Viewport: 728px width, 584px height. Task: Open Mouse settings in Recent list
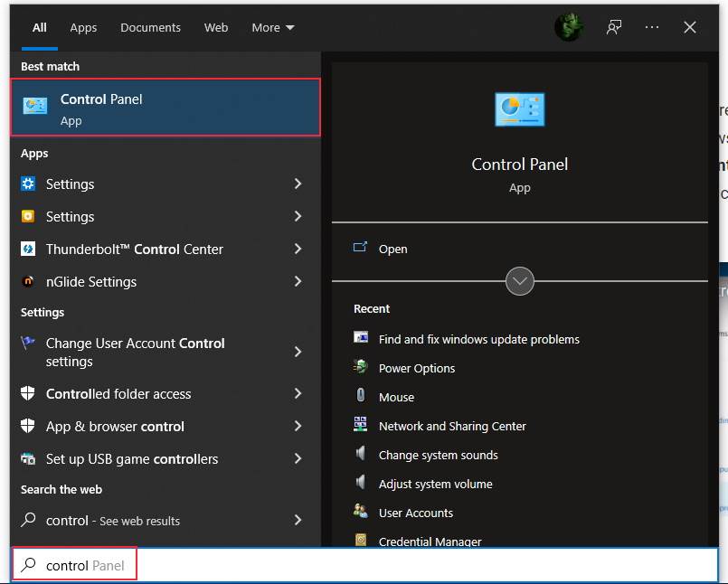click(x=396, y=397)
